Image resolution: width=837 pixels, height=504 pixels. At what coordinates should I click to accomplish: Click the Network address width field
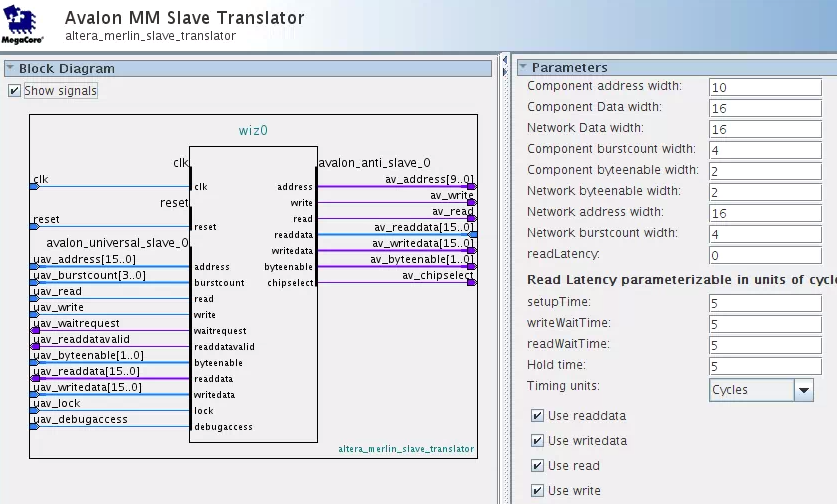[765, 213]
